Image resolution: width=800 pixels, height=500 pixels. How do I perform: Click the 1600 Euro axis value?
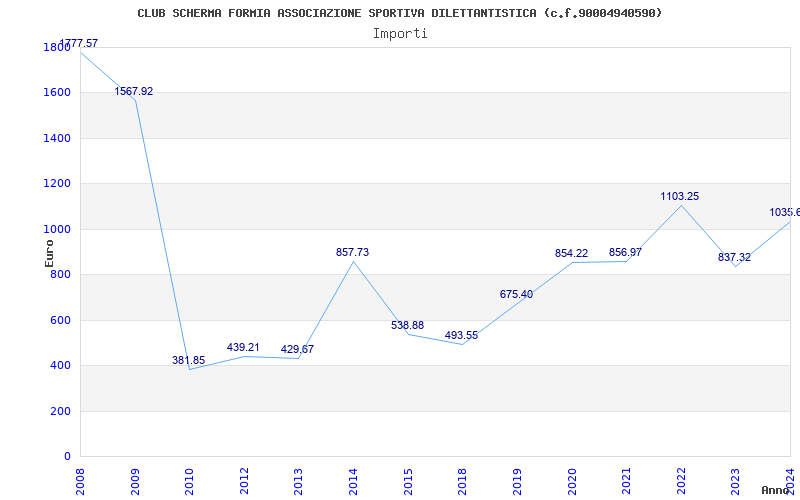pyautogui.click(x=57, y=93)
